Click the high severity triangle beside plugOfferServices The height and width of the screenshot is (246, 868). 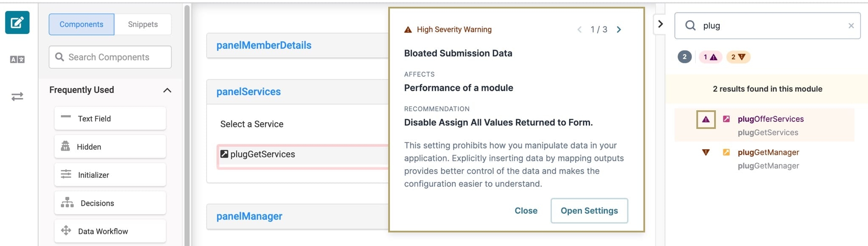[x=706, y=120]
